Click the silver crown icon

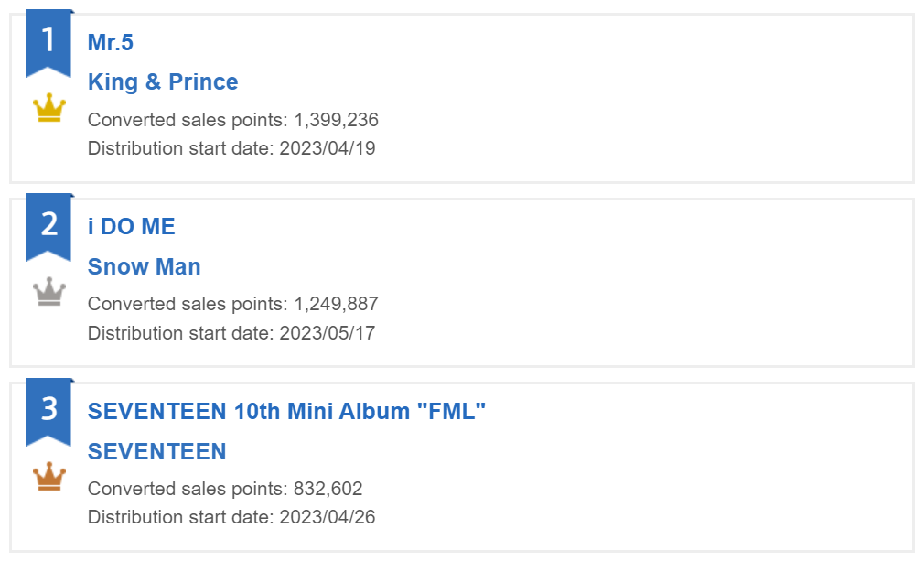click(x=49, y=292)
